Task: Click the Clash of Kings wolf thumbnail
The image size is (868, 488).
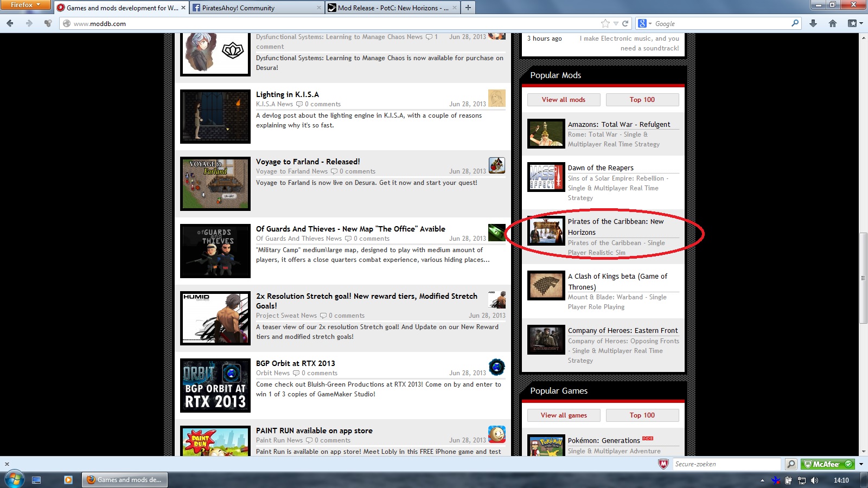Action: [546, 285]
